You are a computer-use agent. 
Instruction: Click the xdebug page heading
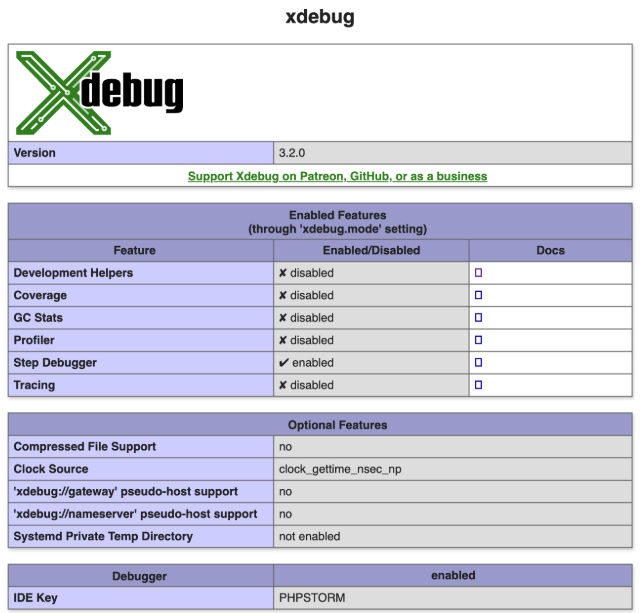pos(320,17)
